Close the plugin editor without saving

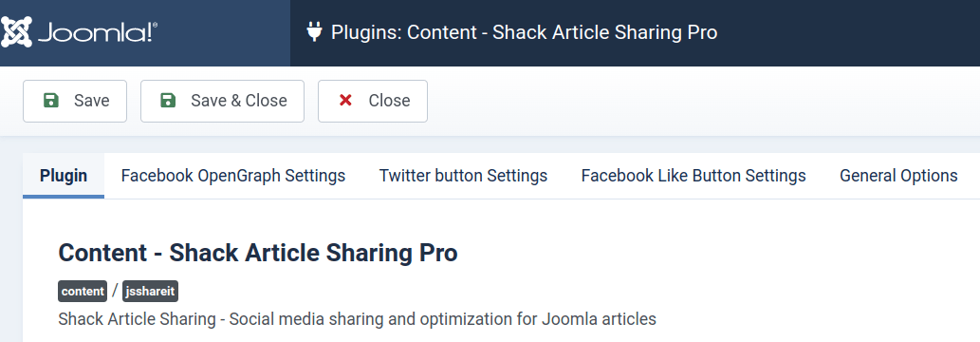coord(373,101)
